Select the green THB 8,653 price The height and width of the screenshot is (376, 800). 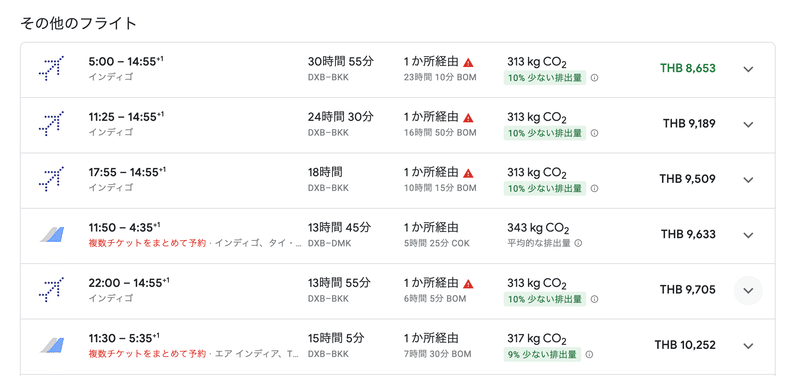[688, 68]
